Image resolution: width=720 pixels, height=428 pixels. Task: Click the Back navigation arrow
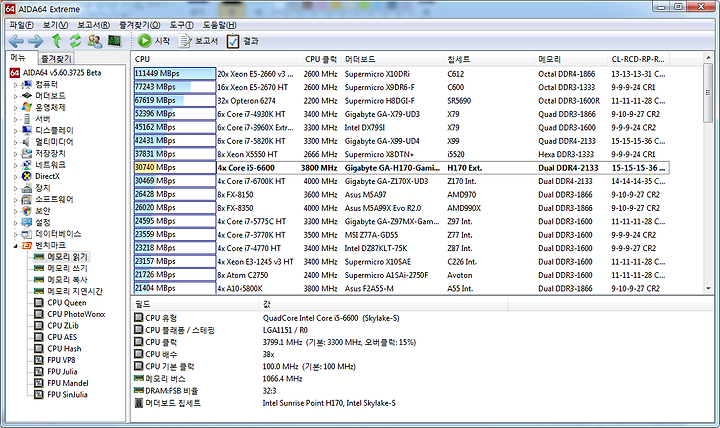(x=16, y=41)
